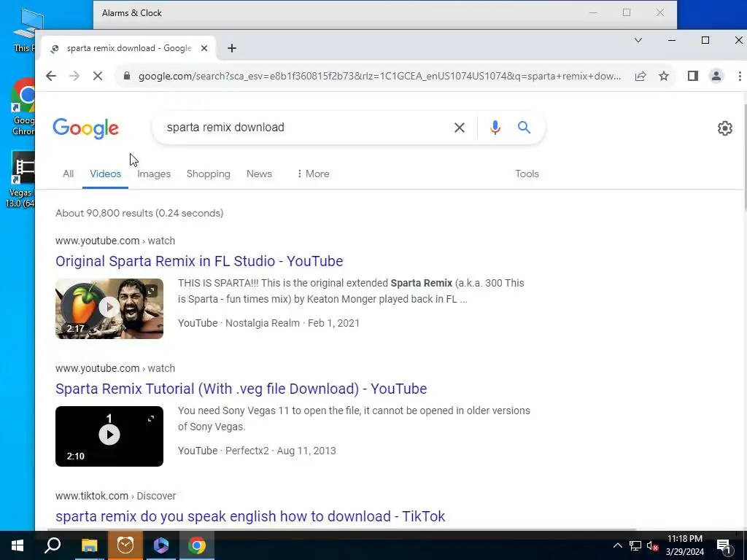
Task: Open Chrome side panel
Action: point(693,76)
